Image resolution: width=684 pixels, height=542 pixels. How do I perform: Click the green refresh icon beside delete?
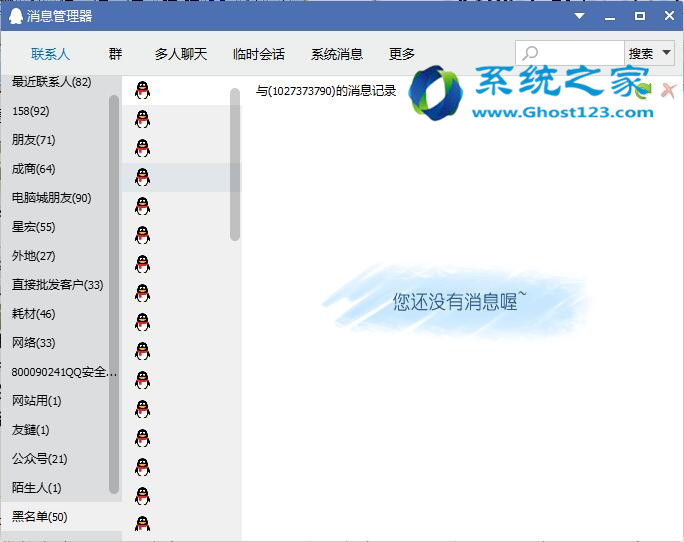point(645,90)
